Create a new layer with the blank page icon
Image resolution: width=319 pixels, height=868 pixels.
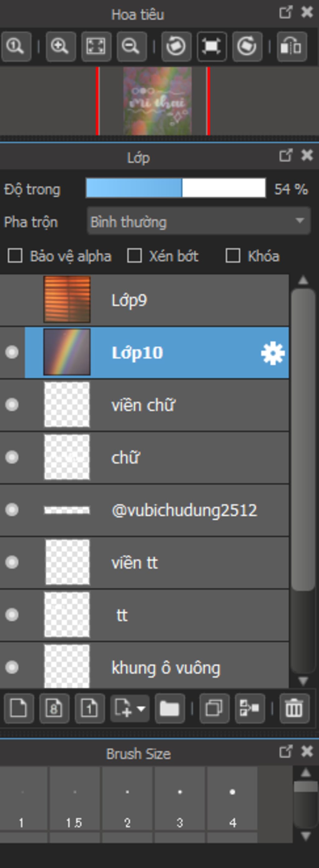(19, 708)
